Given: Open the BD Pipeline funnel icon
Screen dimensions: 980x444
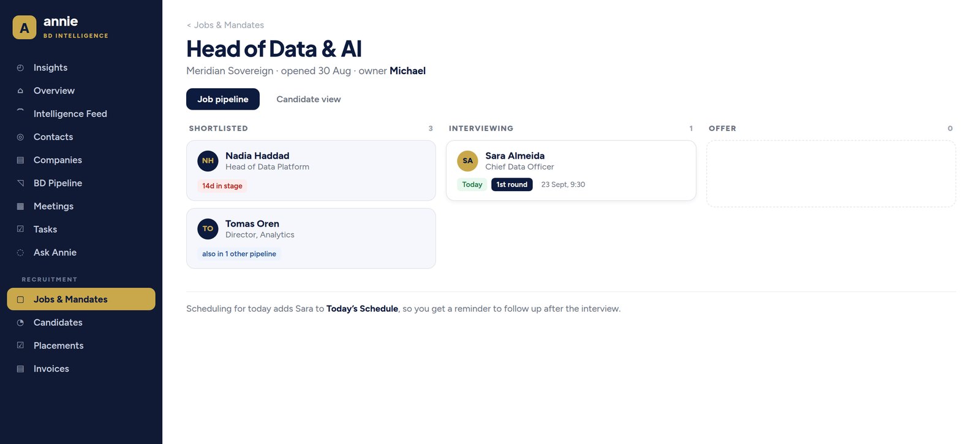Looking at the screenshot, I should tap(20, 183).
